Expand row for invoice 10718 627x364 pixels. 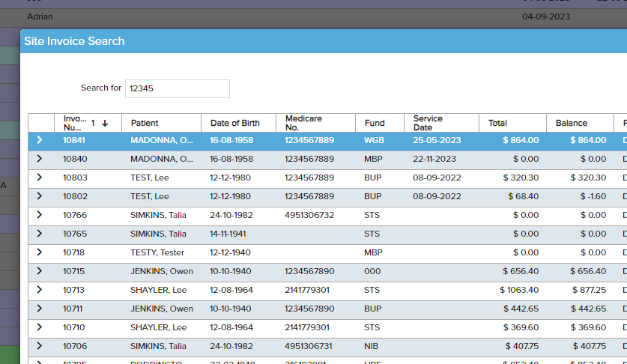tap(39, 252)
